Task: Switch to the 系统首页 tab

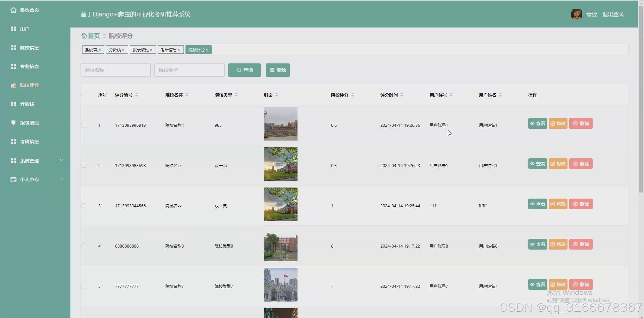Action: tap(93, 50)
